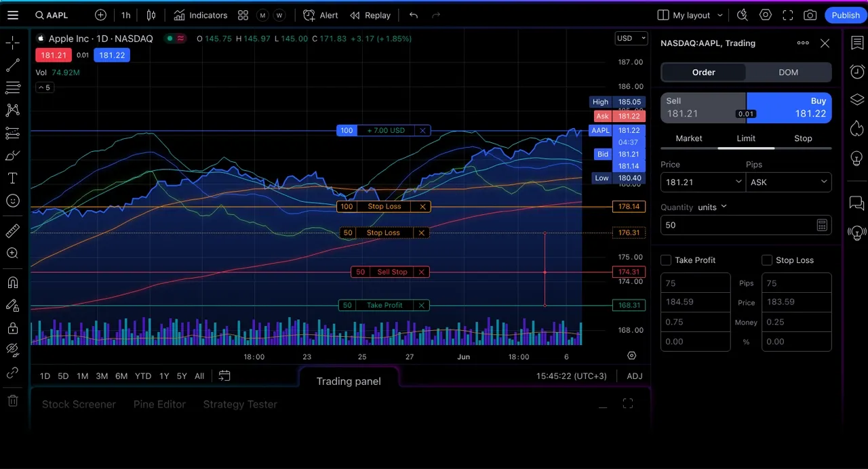
Task: Create a new Alert
Action: [321, 15]
